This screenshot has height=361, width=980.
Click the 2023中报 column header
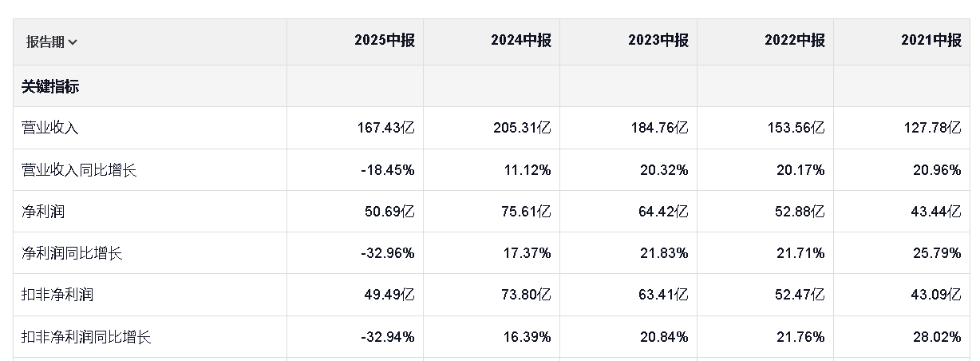tap(658, 41)
